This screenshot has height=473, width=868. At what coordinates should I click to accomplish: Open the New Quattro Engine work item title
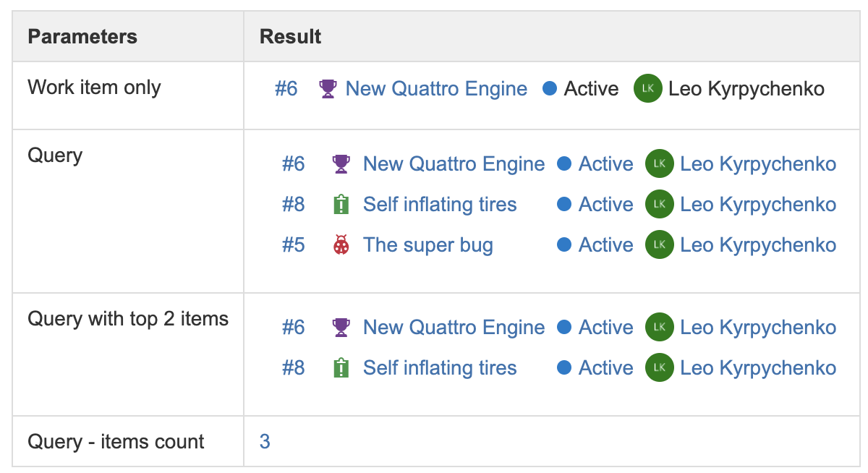point(436,88)
